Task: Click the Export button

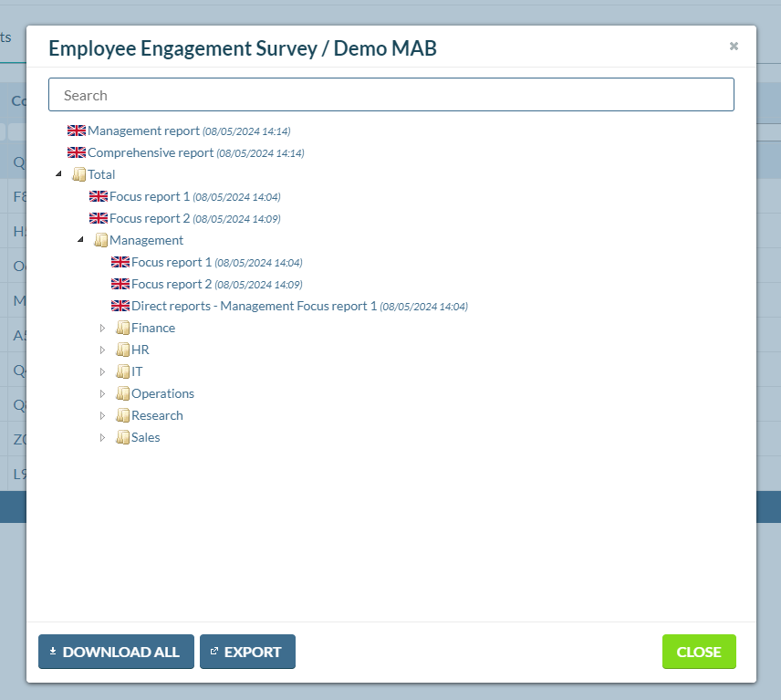Action: pyautogui.click(x=247, y=652)
